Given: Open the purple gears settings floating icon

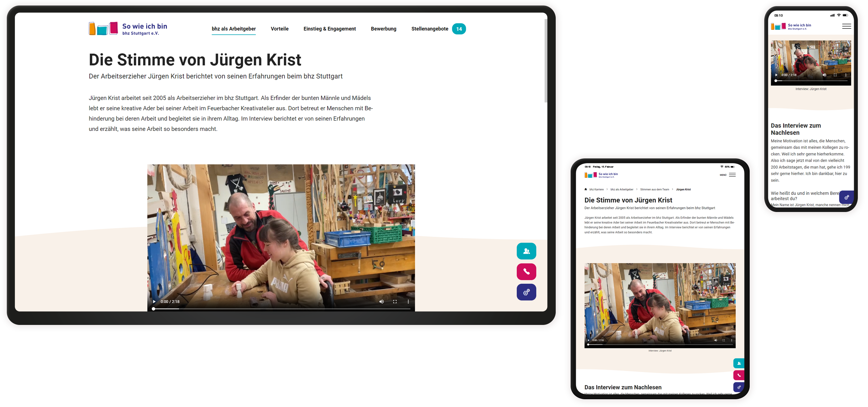Looking at the screenshot, I should [526, 292].
